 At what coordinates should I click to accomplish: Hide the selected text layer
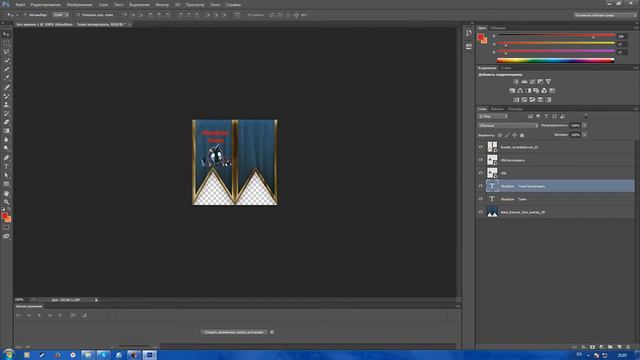pos(481,186)
